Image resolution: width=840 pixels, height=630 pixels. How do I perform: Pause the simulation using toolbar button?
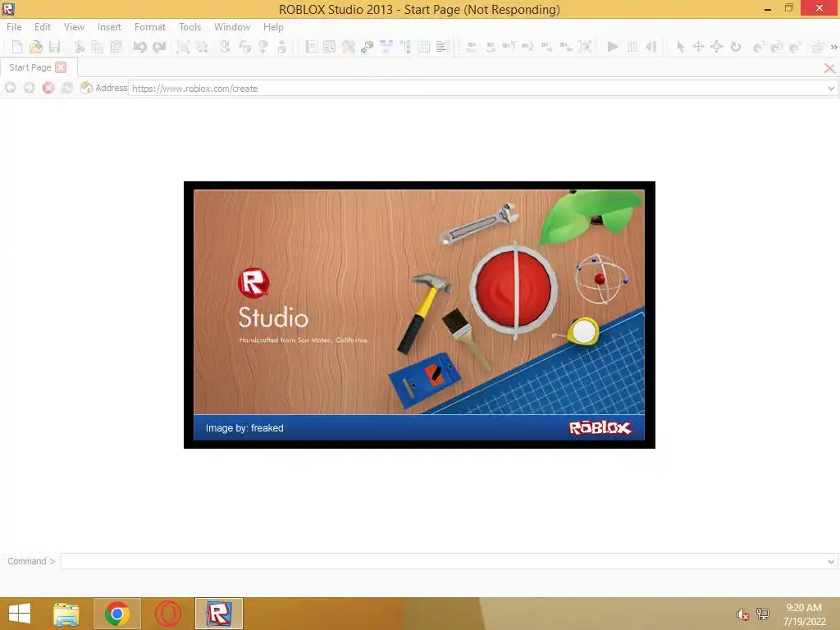point(632,47)
